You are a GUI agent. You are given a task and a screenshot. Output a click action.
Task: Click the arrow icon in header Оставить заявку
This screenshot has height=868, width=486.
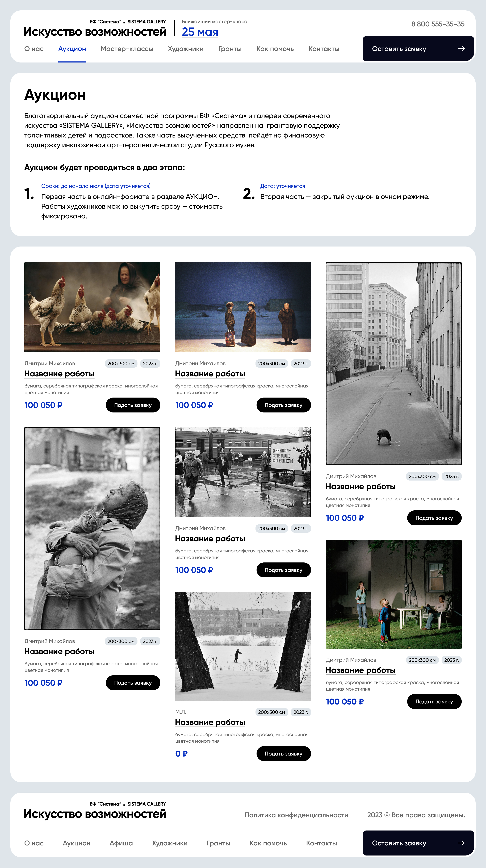tap(461, 49)
